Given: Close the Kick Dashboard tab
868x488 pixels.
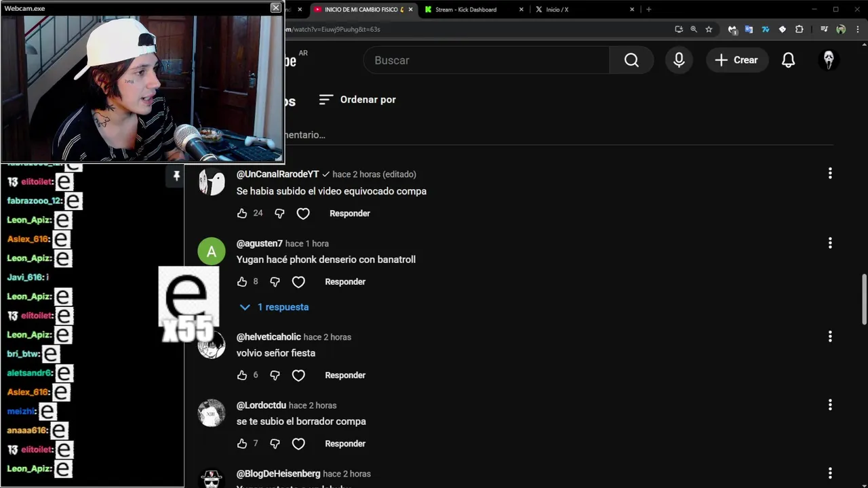Looking at the screenshot, I should 521,9.
